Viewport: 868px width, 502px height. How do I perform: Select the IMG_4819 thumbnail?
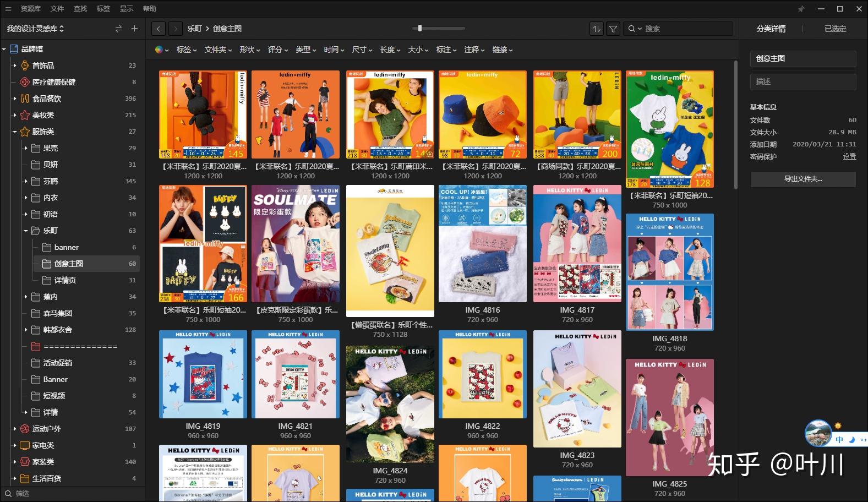tap(203, 374)
